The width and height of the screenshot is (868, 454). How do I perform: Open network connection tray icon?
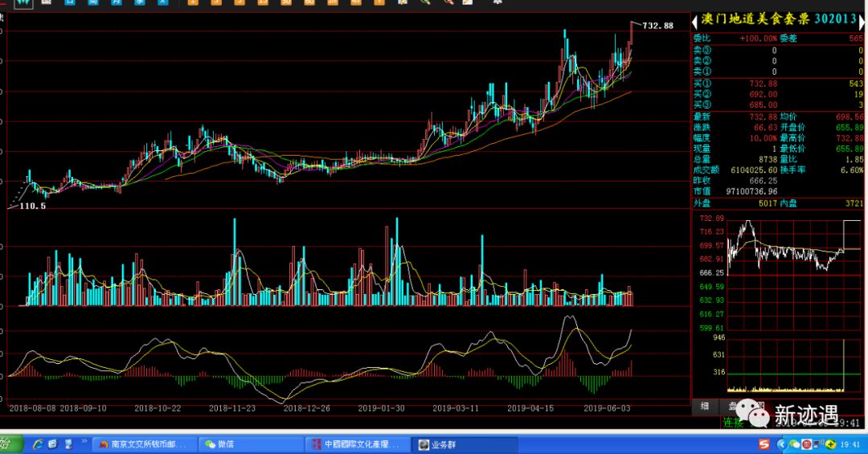coord(819,444)
